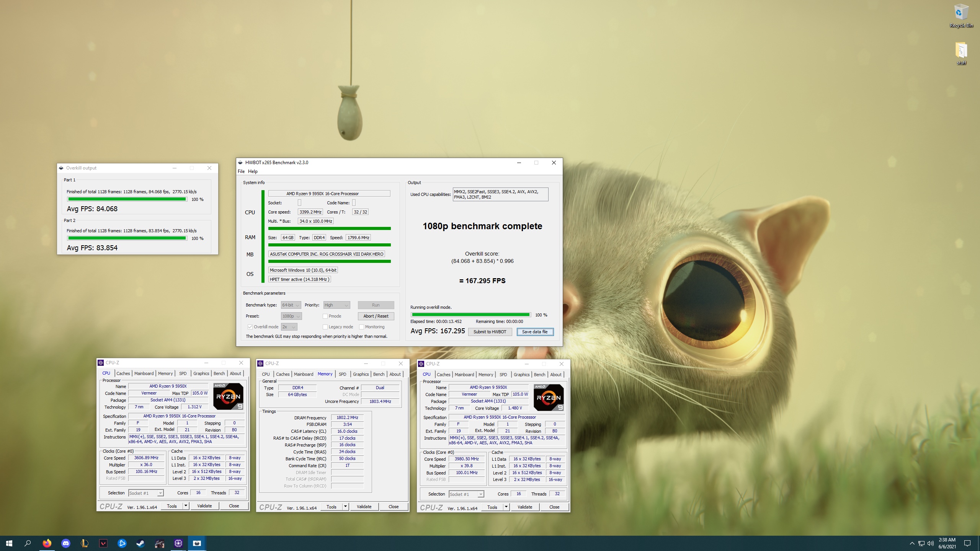Open the Benchmark type 64-bit dropdown
This screenshot has width=980, height=551.
(x=291, y=305)
